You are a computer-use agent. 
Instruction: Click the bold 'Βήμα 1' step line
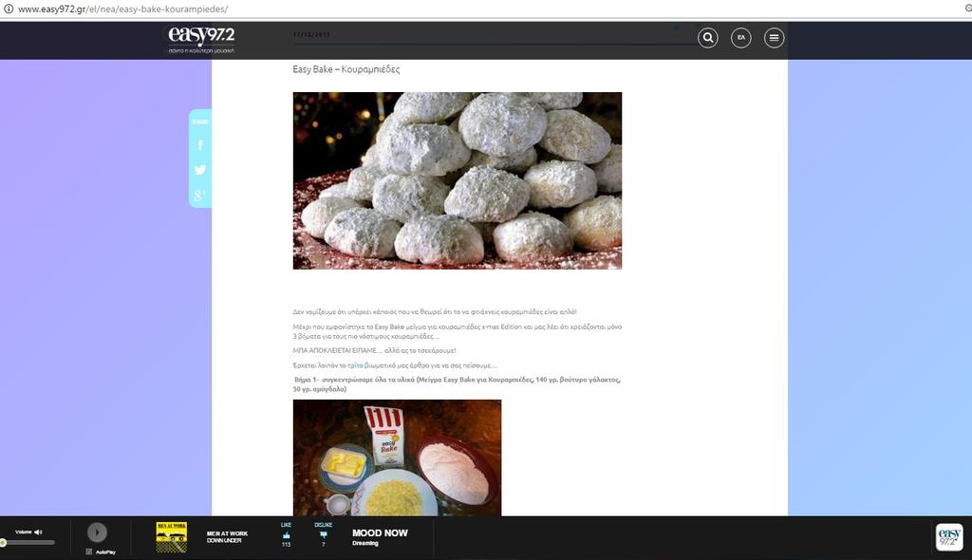coord(458,383)
